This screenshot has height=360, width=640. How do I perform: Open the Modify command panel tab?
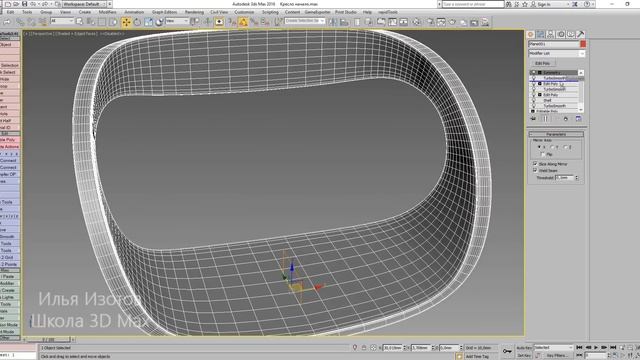click(x=540, y=34)
